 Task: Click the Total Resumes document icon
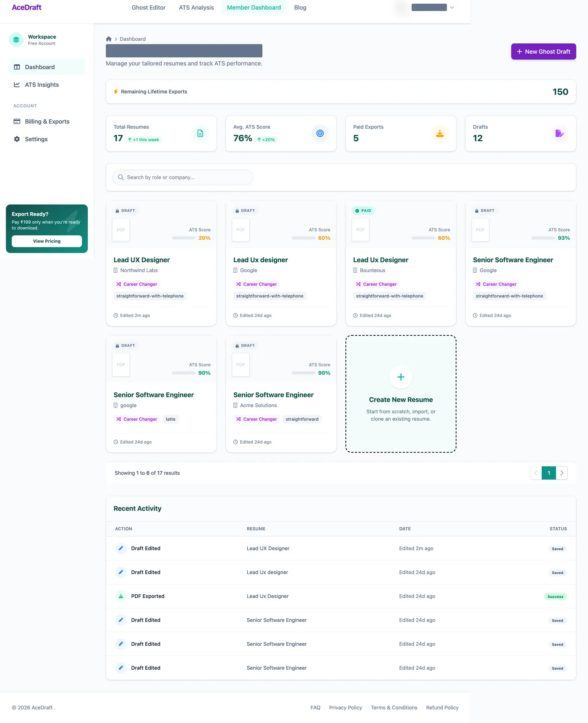[200, 133]
